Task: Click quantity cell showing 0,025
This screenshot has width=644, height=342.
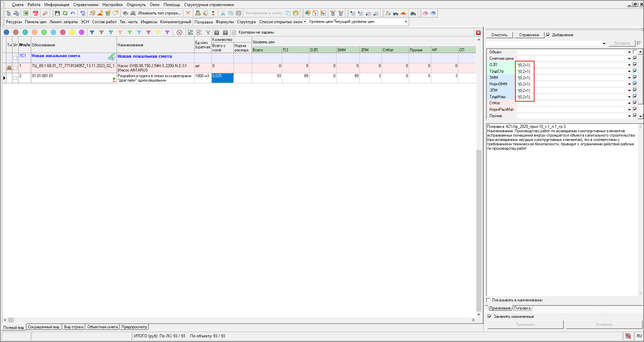Action: [x=222, y=78]
